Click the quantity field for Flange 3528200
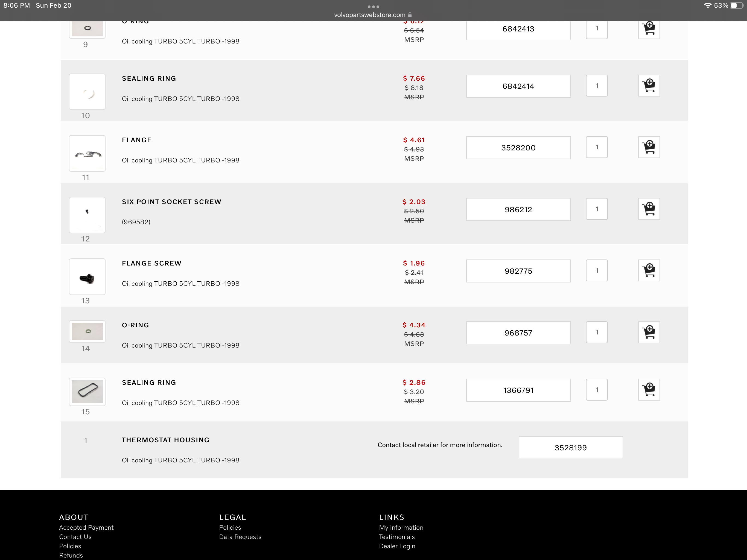 [596, 147]
